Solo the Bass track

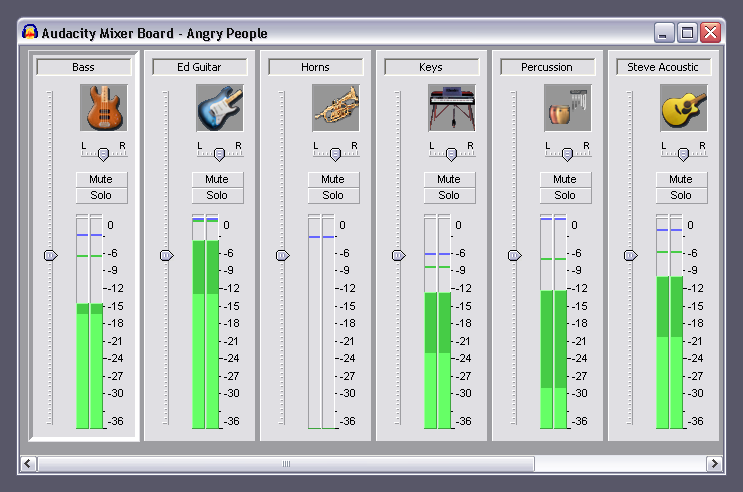coord(101,195)
